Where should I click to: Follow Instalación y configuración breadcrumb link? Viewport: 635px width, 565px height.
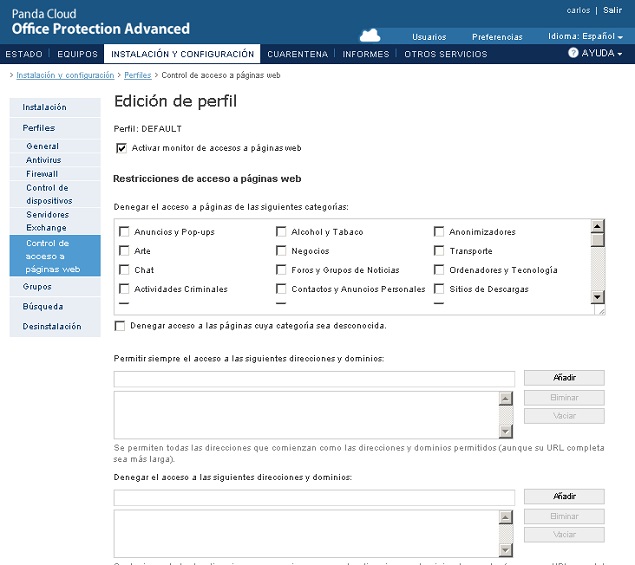(x=65, y=75)
